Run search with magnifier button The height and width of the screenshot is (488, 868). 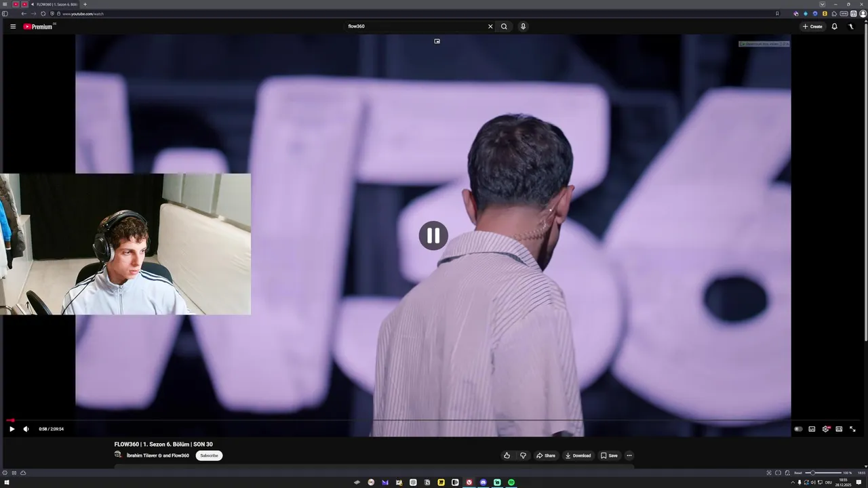click(x=504, y=26)
